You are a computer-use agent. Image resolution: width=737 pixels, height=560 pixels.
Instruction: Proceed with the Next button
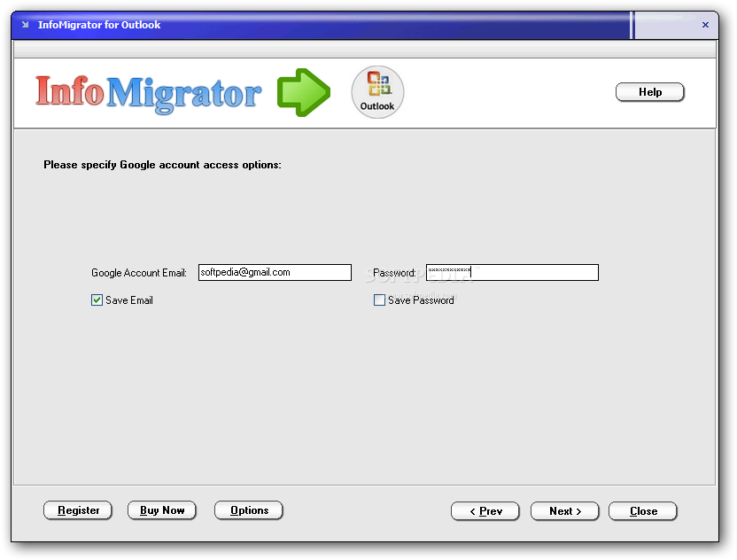565,511
